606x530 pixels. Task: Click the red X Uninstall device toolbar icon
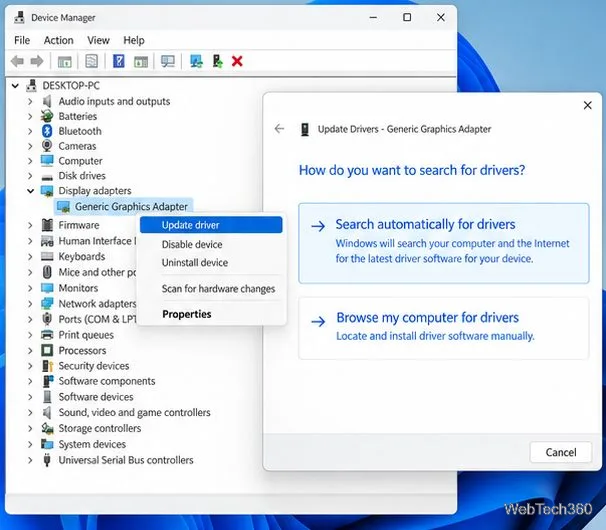(237, 61)
